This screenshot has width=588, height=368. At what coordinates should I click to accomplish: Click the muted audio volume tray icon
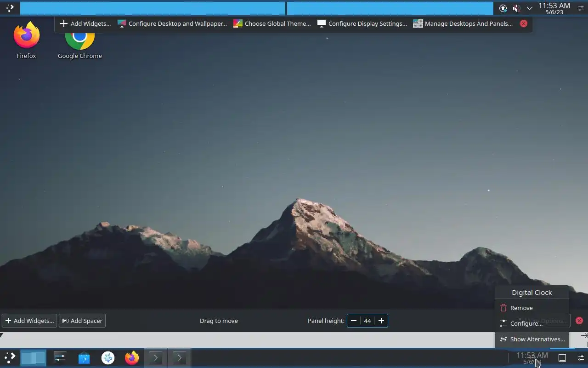516,8
